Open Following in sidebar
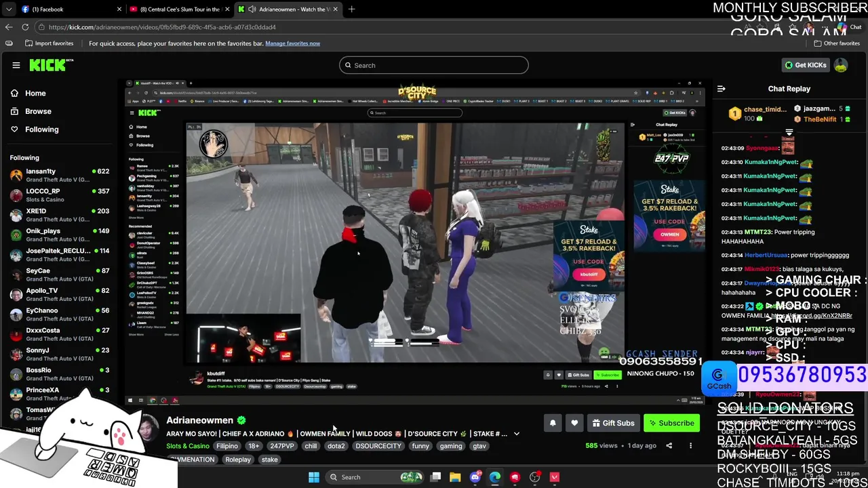Screen dimensions: 868x488 click(x=41, y=129)
